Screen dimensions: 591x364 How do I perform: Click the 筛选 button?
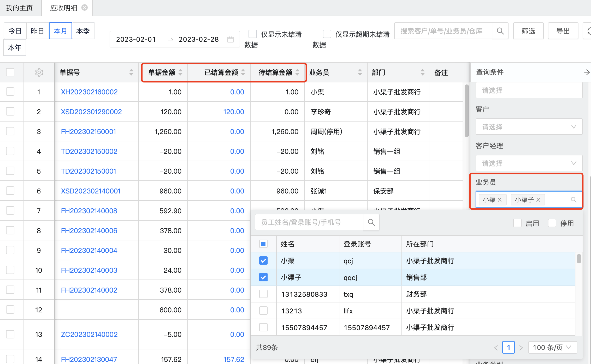(528, 31)
